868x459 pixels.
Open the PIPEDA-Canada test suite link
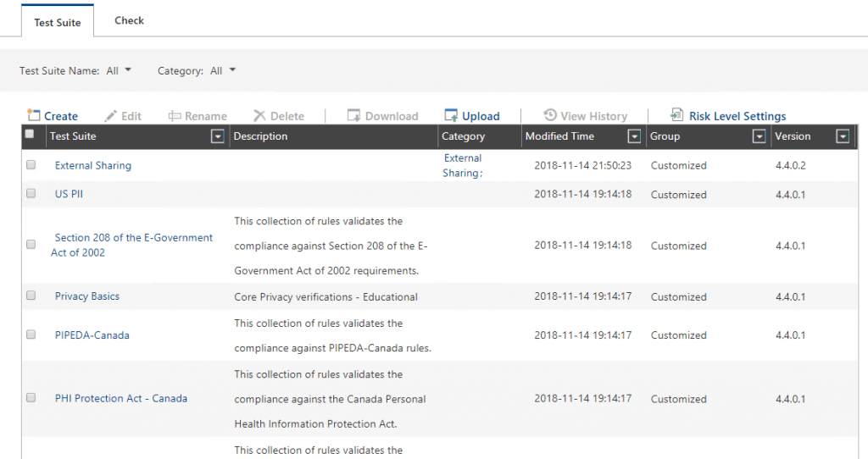(92, 335)
